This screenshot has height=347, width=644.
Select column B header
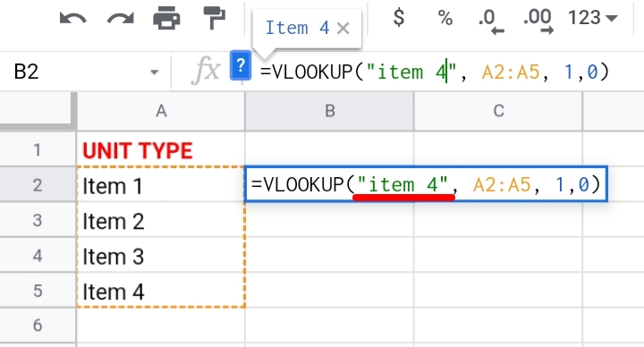pos(330,111)
